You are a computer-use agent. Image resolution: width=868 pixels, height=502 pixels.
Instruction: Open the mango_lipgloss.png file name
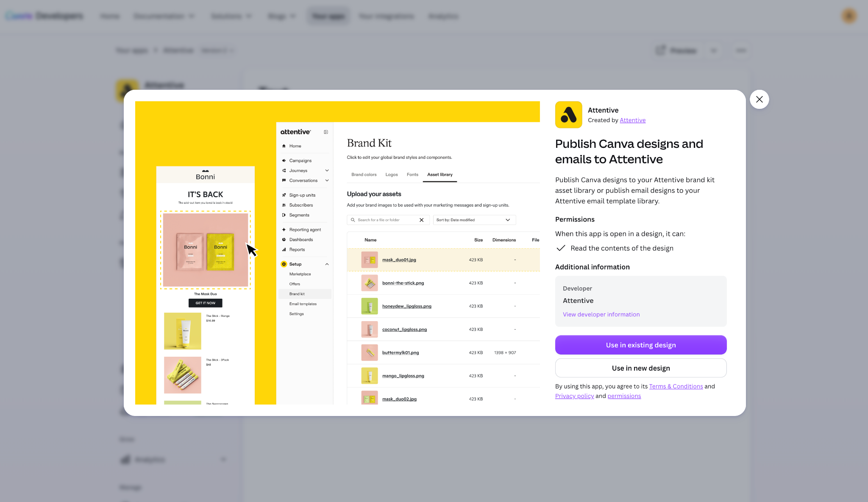click(403, 376)
